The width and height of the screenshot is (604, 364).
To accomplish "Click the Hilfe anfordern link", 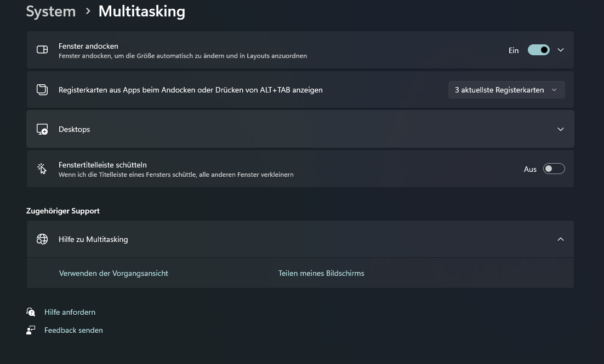I will (70, 312).
